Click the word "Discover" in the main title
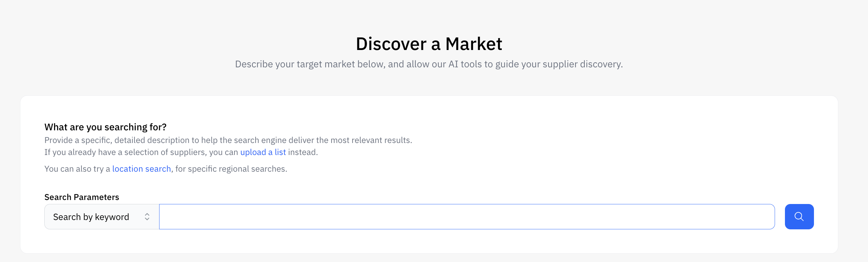The image size is (868, 262). coord(391,44)
